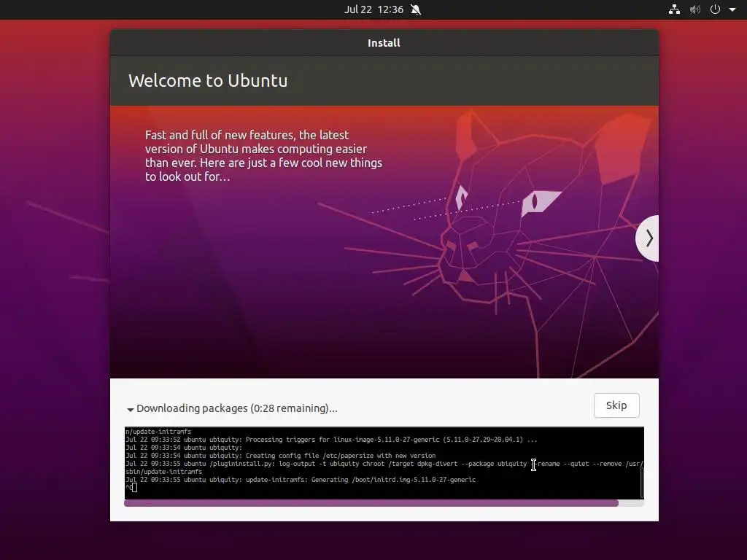The image size is (747, 560).
Task: Click the 'Downloading packages (0:28 remaining)...' text
Action: click(237, 408)
